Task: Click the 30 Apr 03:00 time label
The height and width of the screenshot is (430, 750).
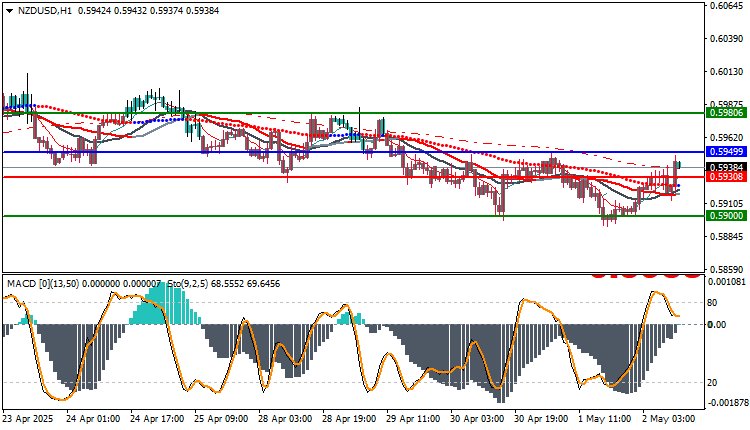Action: point(477,419)
